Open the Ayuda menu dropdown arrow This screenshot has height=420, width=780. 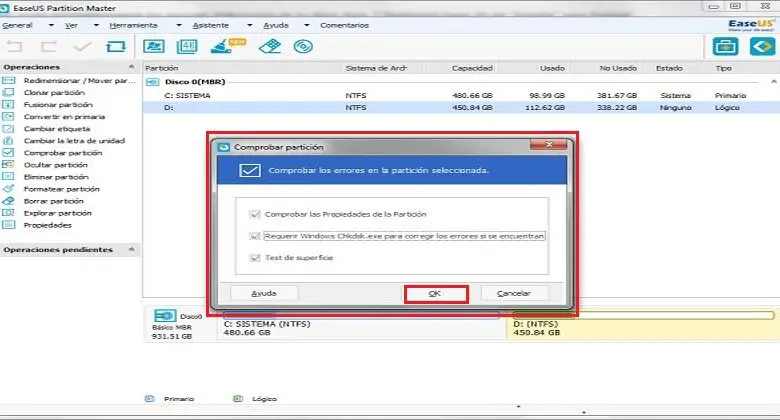pos(307,25)
